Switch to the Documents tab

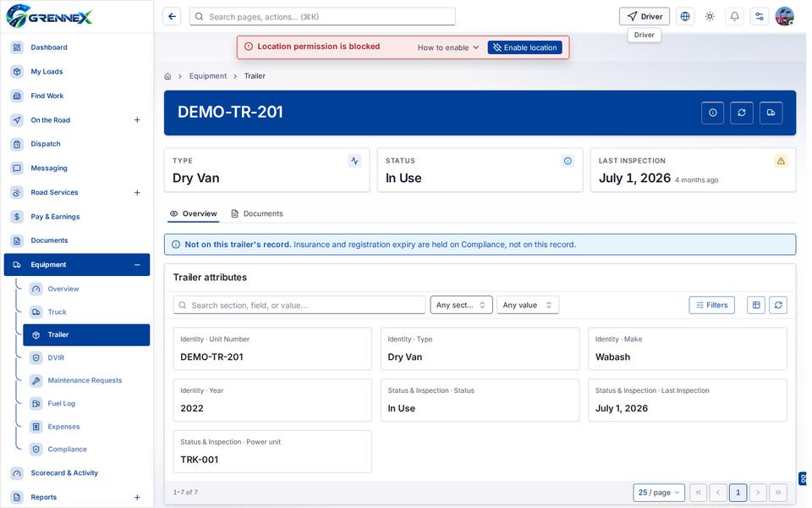tap(257, 213)
